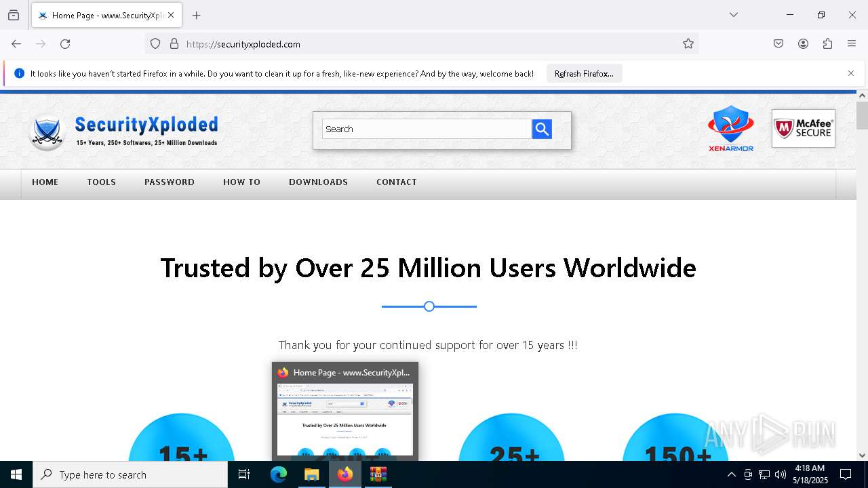Open Task View on the taskbar

tap(244, 474)
